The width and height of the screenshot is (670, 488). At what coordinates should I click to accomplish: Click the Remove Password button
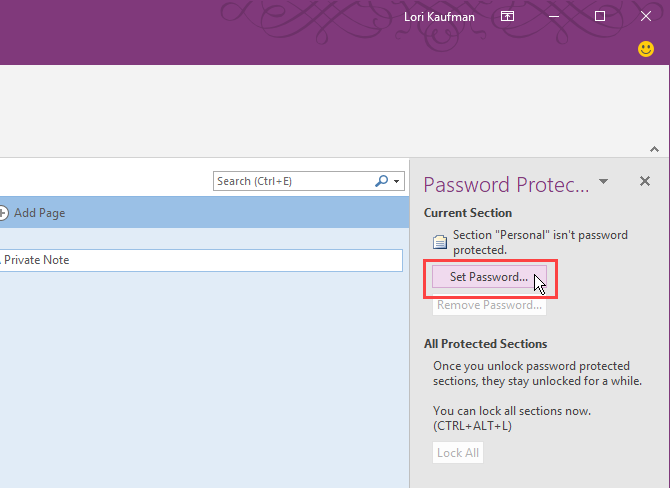pyautogui.click(x=489, y=305)
